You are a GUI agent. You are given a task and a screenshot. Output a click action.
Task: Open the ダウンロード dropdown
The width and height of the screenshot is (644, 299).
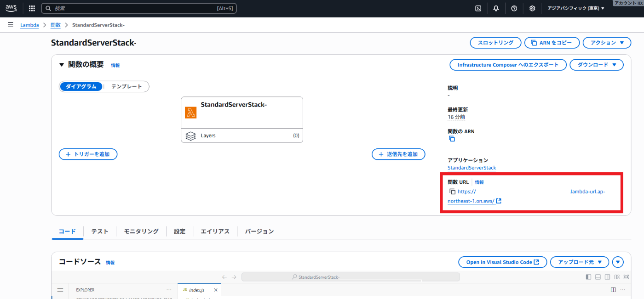point(597,65)
